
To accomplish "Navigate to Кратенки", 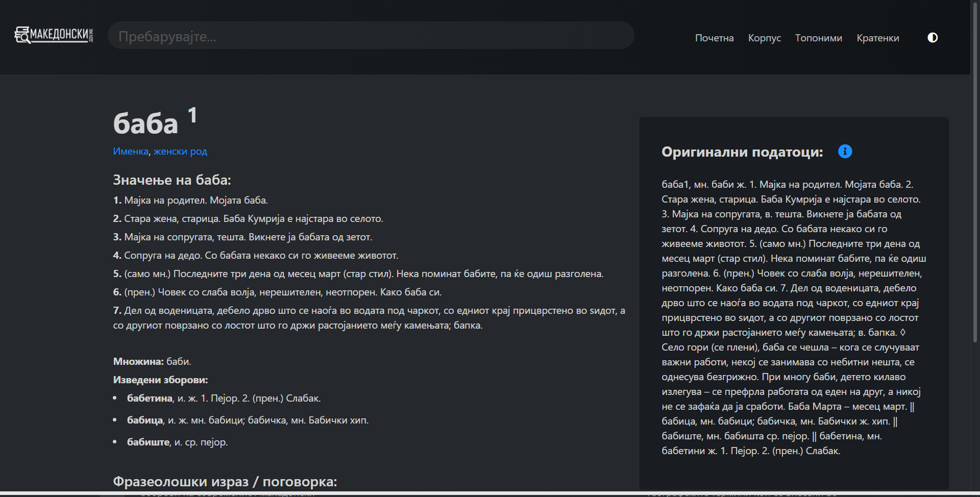I will coord(877,38).
